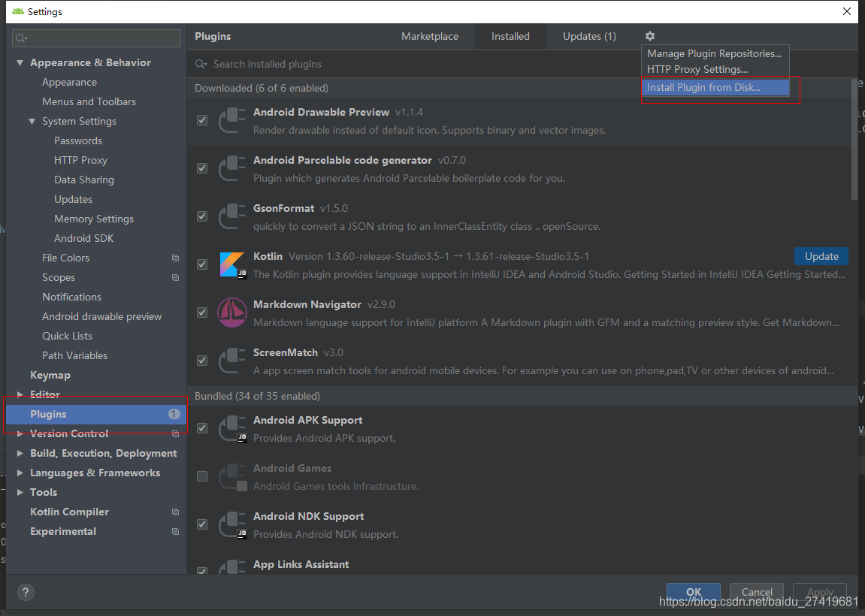Select Keymap in settings tree

pyautogui.click(x=50, y=375)
